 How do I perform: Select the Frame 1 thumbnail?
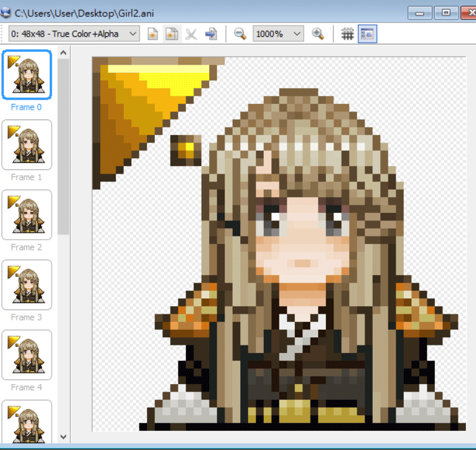pyautogui.click(x=27, y=145)
